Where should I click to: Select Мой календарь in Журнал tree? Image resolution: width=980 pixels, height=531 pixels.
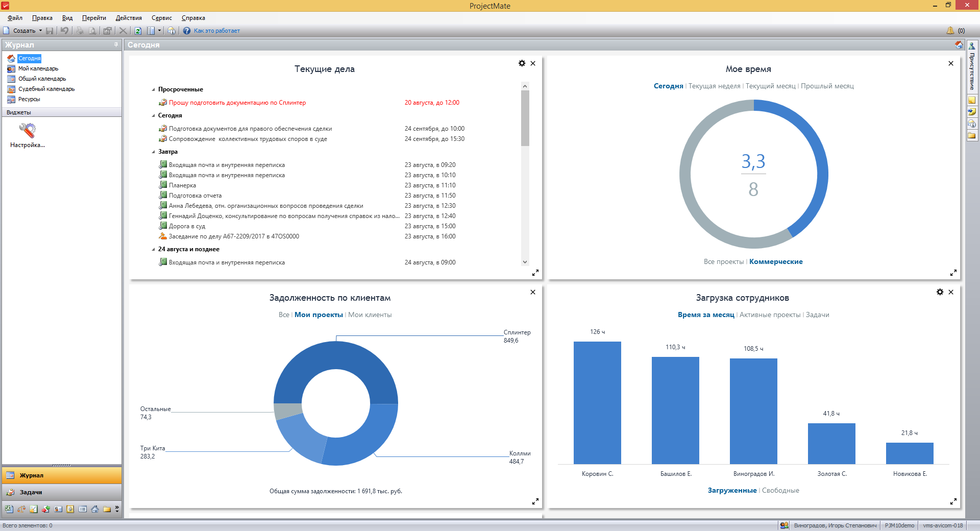point(38,68)
